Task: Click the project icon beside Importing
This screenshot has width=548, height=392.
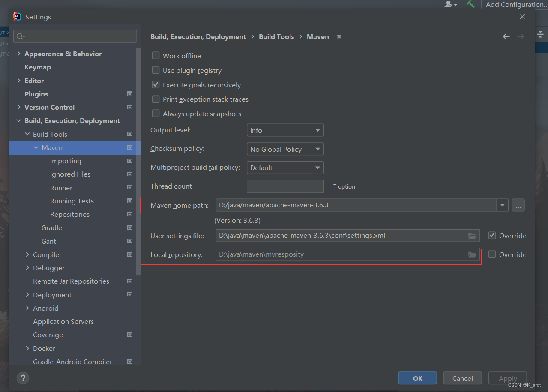Action: coord(130,161)
